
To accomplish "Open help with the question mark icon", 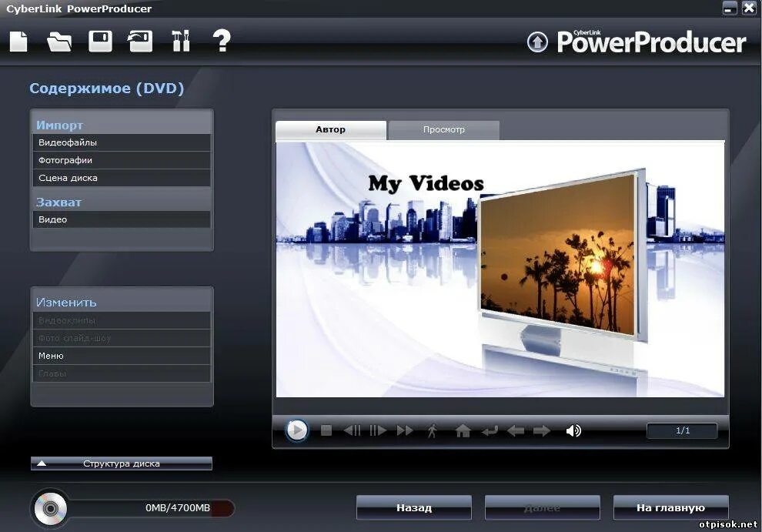I will [x=222, y=40].
